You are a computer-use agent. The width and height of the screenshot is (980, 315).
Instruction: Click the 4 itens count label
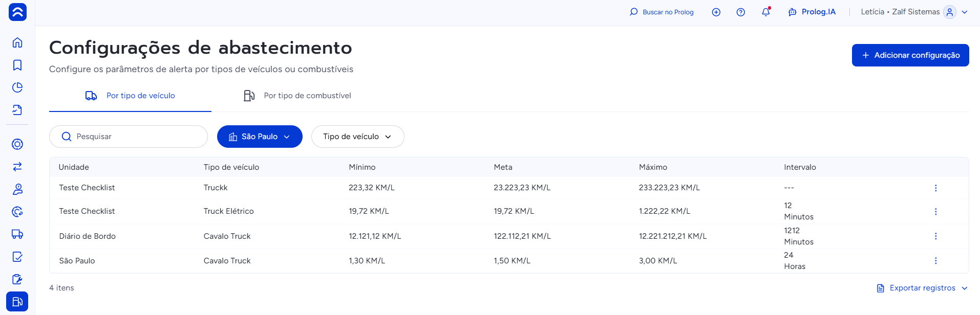point(61,288)
